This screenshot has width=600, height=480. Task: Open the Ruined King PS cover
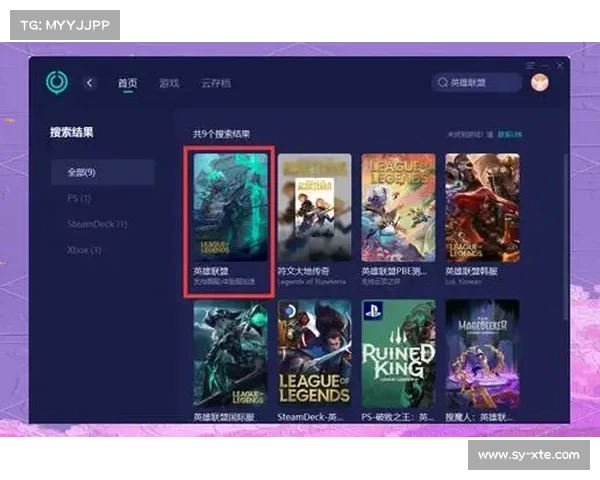coord(398,353)
